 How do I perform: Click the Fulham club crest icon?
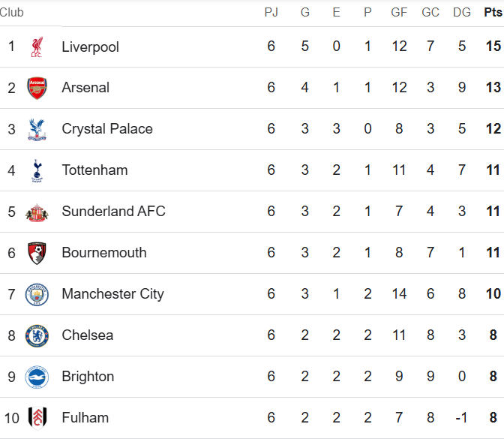tap(36, 418)
